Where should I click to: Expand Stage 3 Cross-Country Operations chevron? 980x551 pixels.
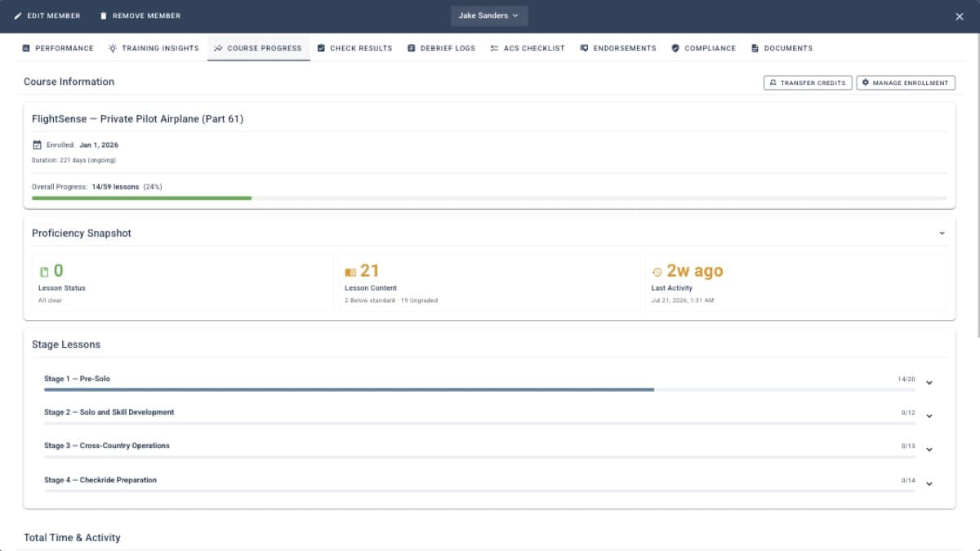coord(929,449)
